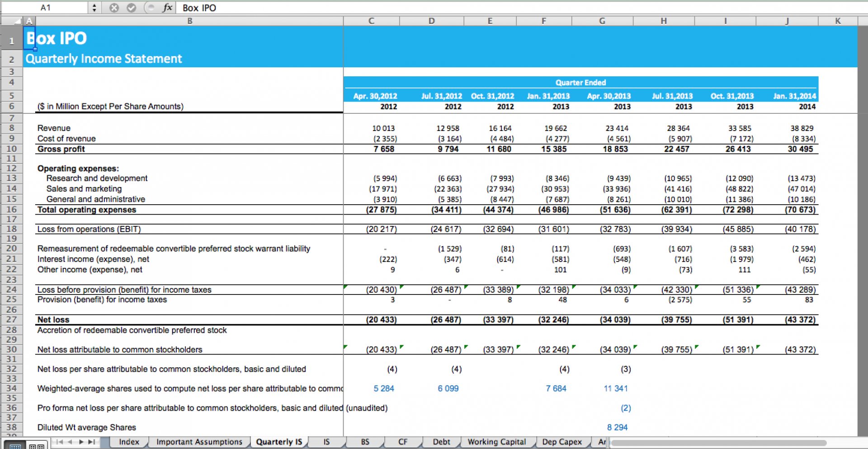Viewport: 868px width, 449px height.
Task: Click the Interest income (expense), net label
Action: point(93,259)
